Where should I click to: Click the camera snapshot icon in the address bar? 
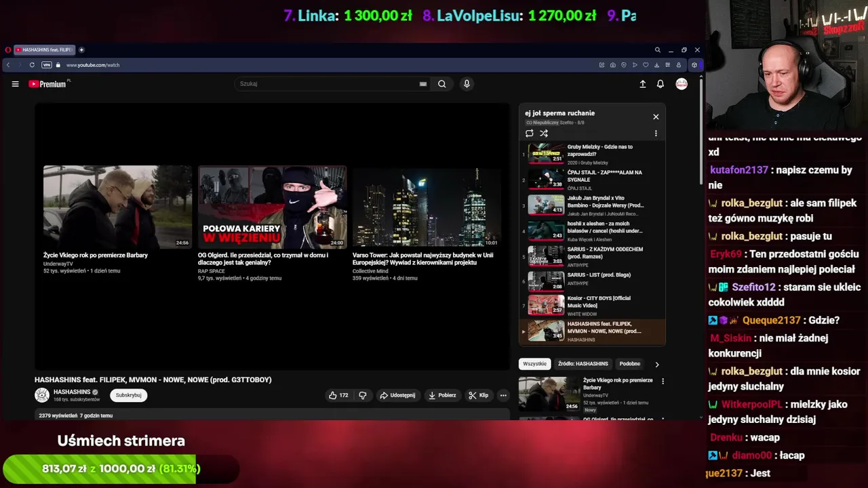click(x=613, y=65)
